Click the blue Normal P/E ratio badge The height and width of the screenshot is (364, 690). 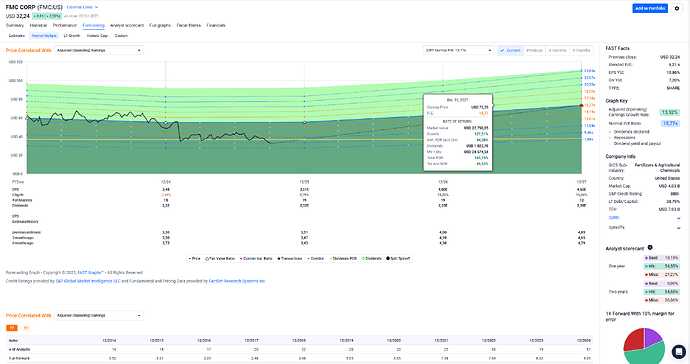pos(670,123)
